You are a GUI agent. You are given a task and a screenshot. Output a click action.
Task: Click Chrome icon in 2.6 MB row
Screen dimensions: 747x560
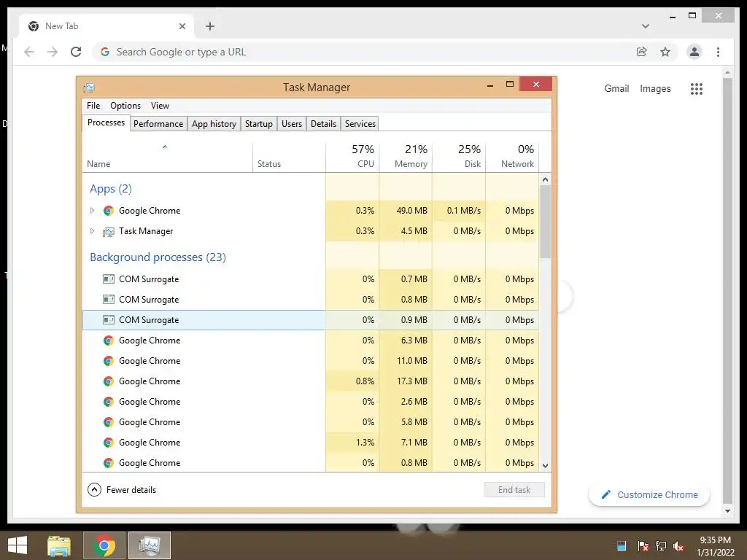(109, 402)
